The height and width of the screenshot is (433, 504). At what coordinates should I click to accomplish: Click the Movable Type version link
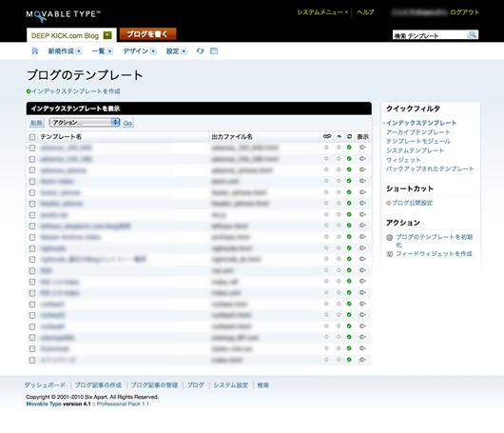[44, 404]
